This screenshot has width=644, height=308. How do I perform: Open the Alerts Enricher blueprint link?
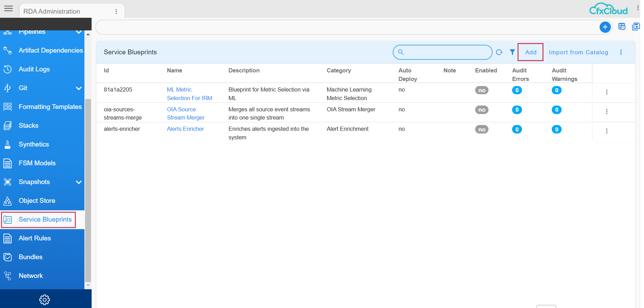pos(185,129)
